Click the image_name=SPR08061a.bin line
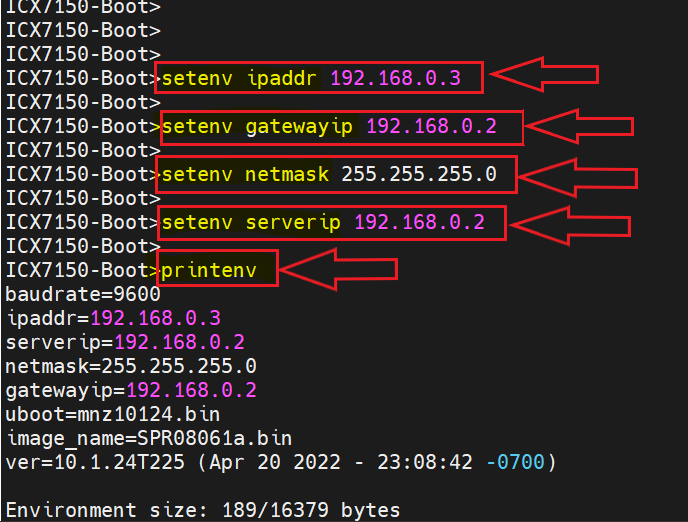Screen dimensions: 688x522 point(149,438)
